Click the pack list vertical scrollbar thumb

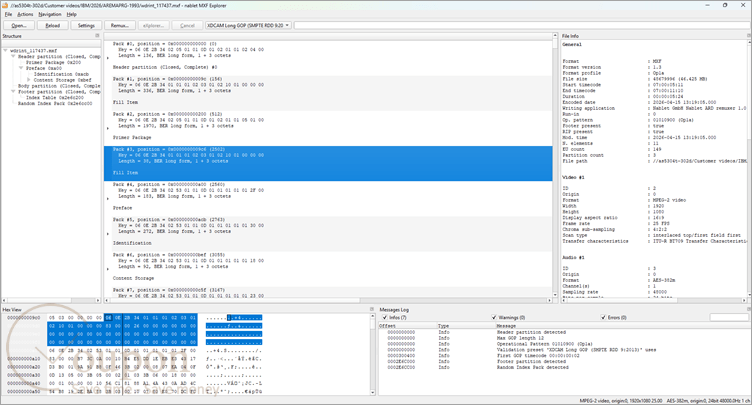555,46
